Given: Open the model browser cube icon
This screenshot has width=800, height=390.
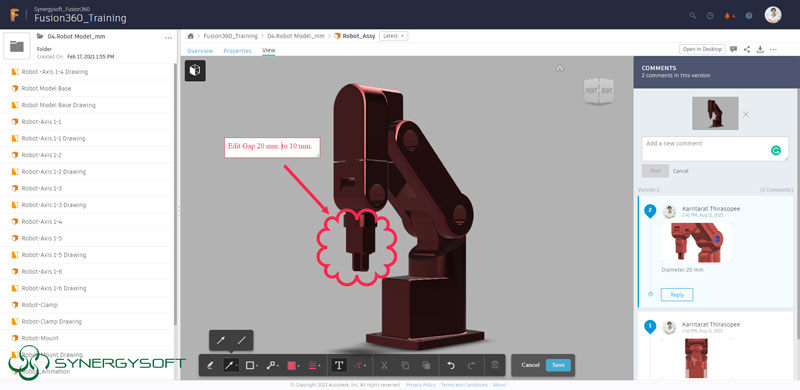Looking at the screenshot, I should (195, 70).
